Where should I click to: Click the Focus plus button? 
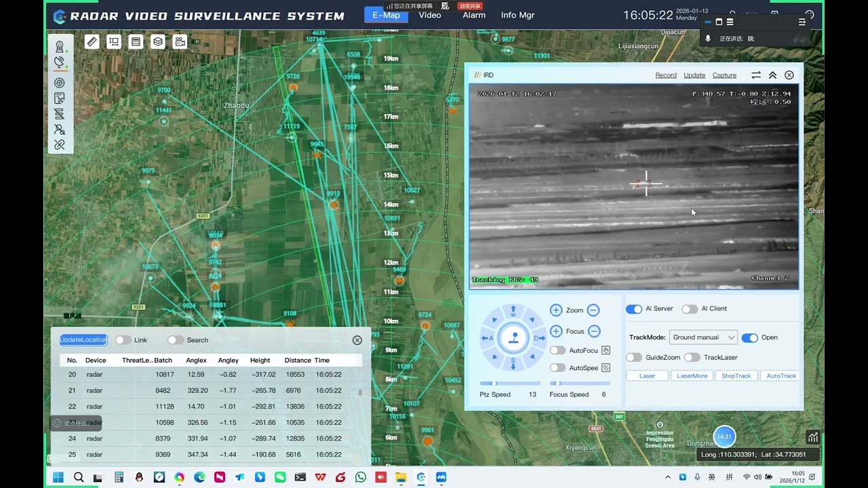click(x=556, y=331)
